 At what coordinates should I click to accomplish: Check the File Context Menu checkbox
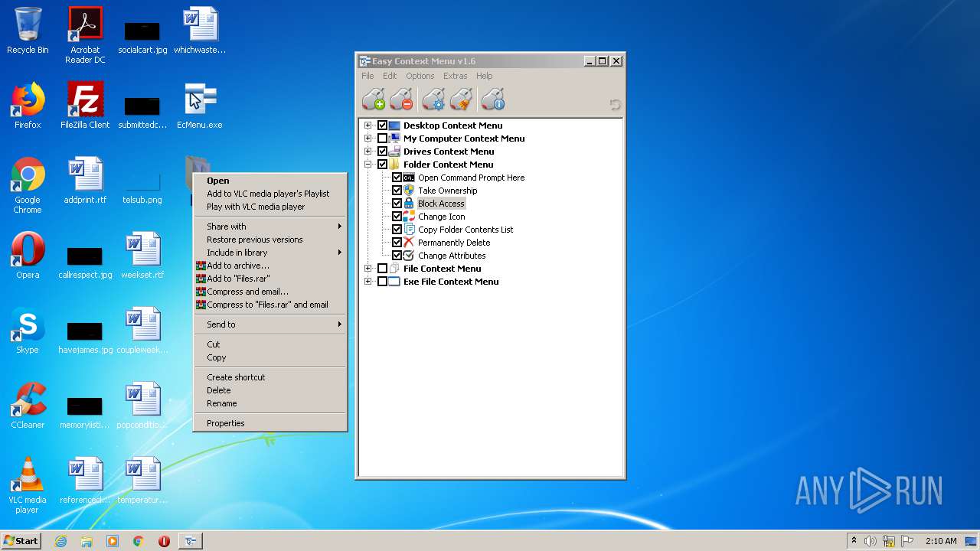click(x=383, y=269)
